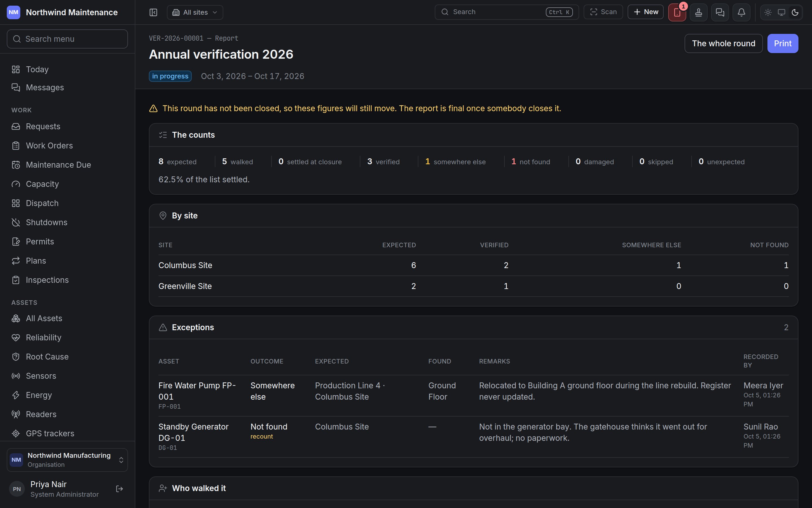The height and width of the screenshot is (508, 812).
Task: Click the New button
Action: point(646,12)
